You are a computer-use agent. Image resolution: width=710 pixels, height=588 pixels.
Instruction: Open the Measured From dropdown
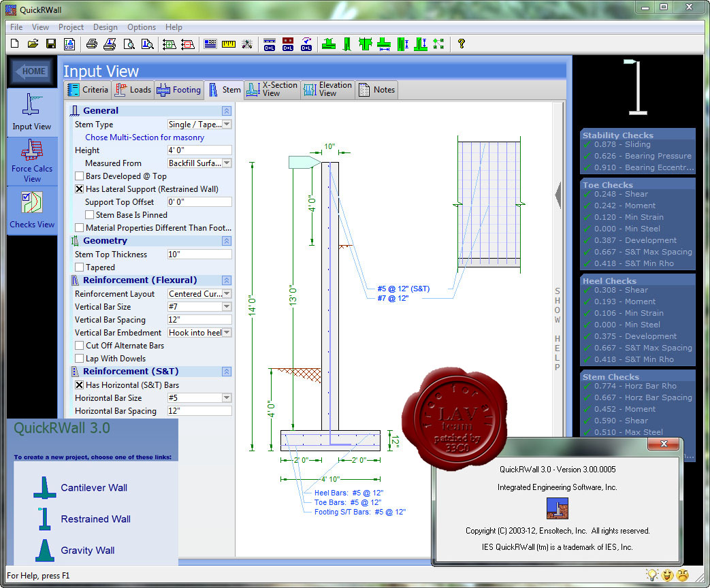[227, 163]
